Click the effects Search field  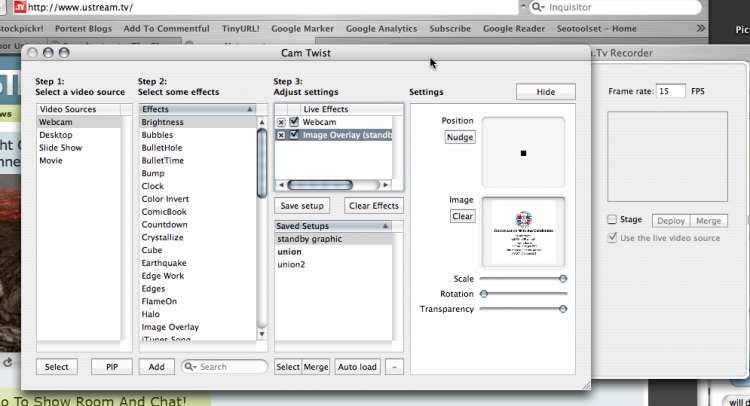click(224, 367)
